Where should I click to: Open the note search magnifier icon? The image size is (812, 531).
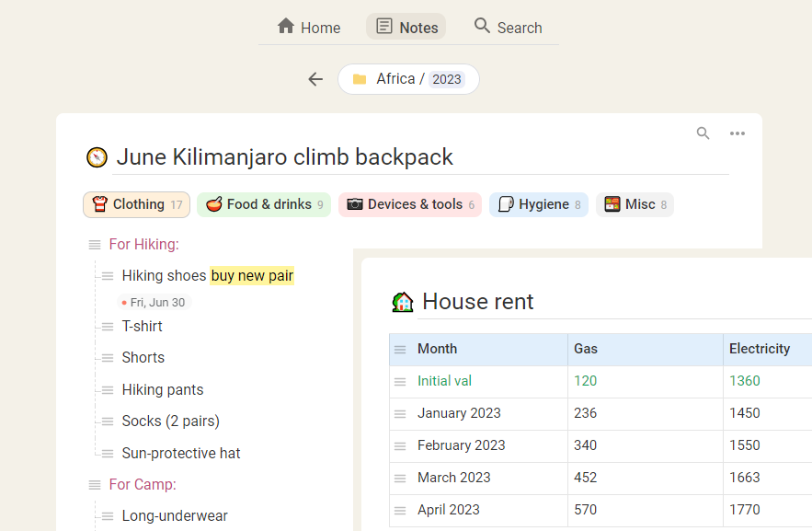(x=703, y=133)
